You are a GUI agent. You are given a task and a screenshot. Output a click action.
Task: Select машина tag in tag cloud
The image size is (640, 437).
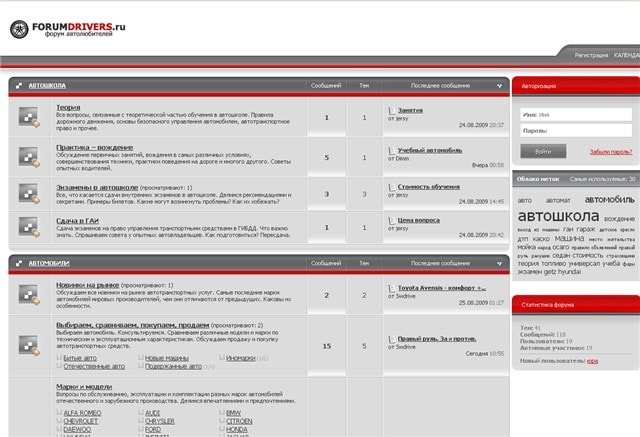click(x=569, y=239)
